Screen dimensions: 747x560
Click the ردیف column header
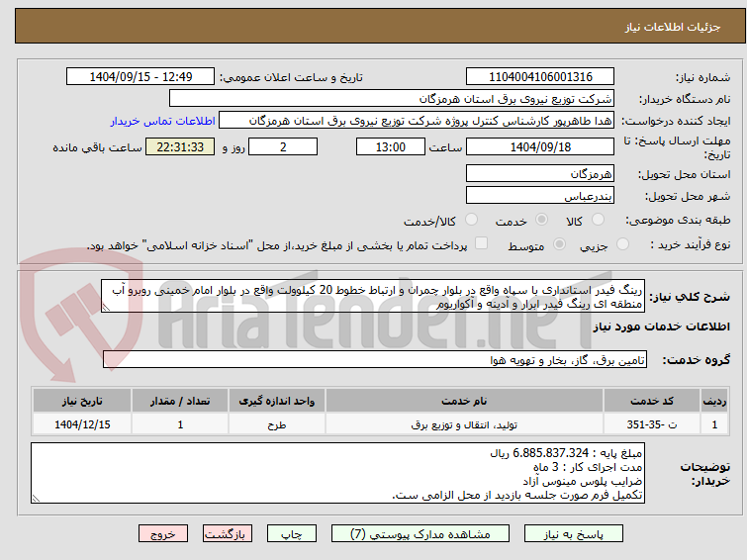pos(714,401)
